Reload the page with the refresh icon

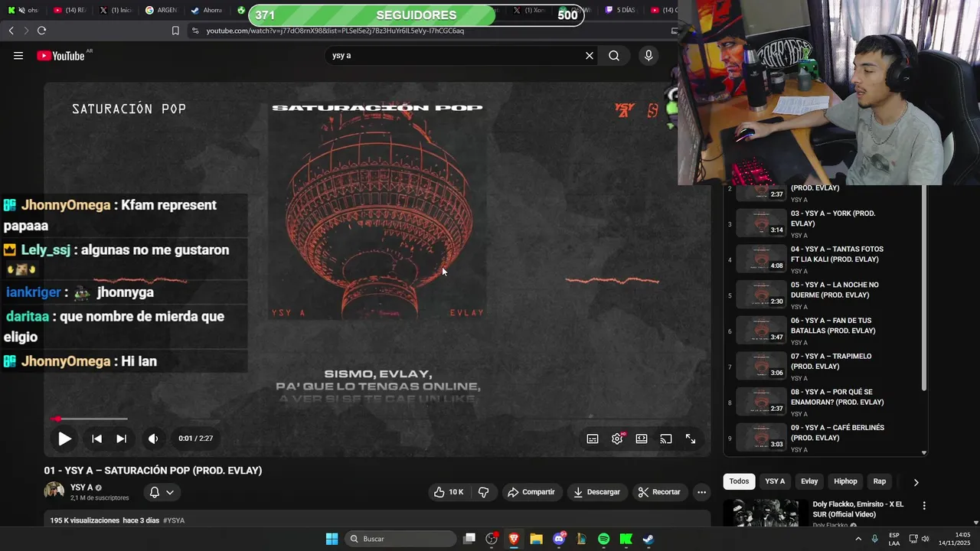(41, 31)
